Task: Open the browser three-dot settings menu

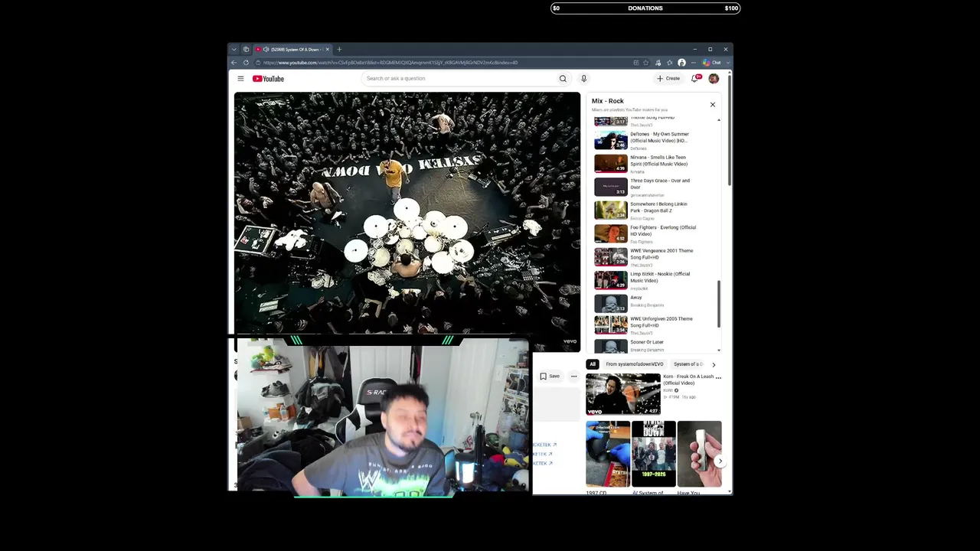Action: point(694,63)
